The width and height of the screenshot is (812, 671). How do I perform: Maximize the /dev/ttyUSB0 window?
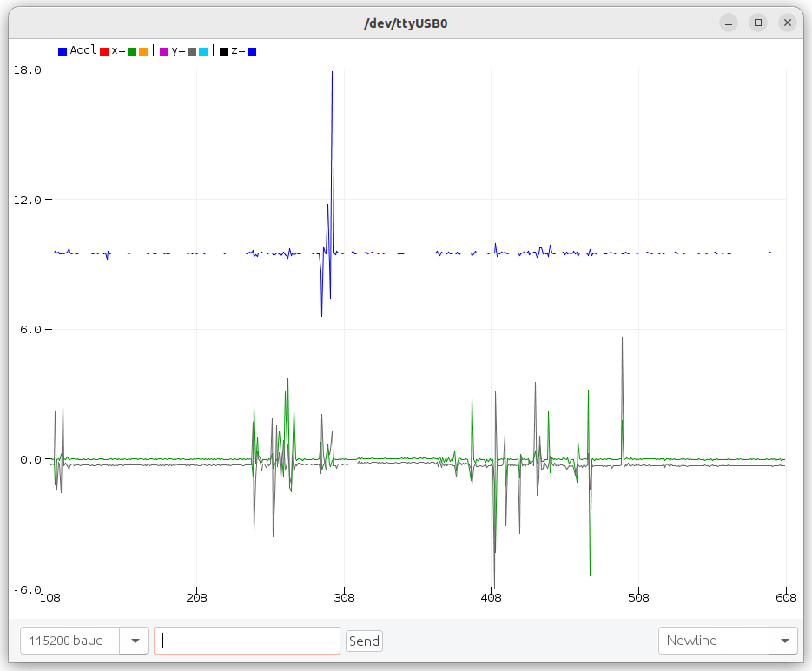pyautogui.click(x=758, y=23)
